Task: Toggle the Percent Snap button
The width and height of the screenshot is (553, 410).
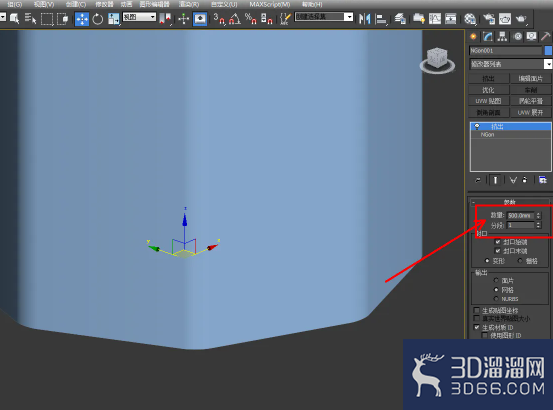Action: pos(251,19)
